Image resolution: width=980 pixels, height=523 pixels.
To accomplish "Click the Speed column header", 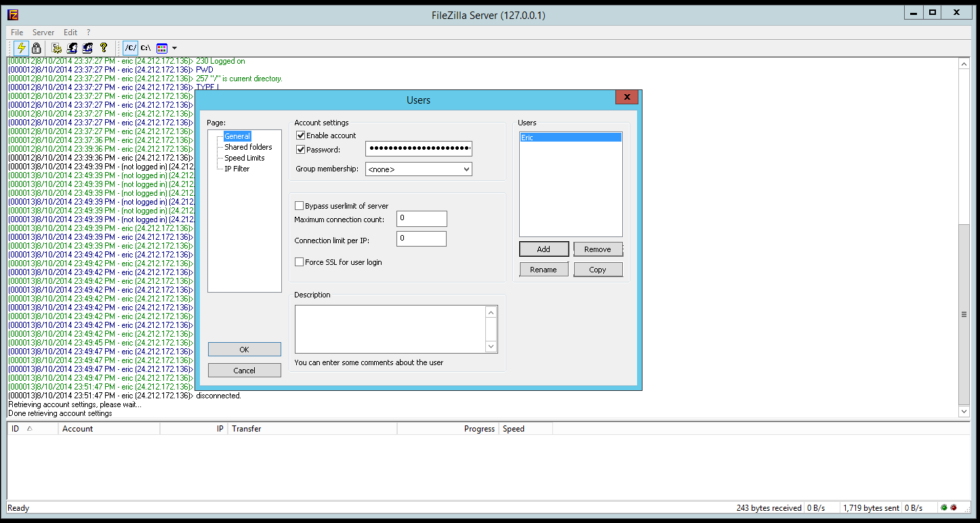I will pyautogui.click(x=525, y=429).
